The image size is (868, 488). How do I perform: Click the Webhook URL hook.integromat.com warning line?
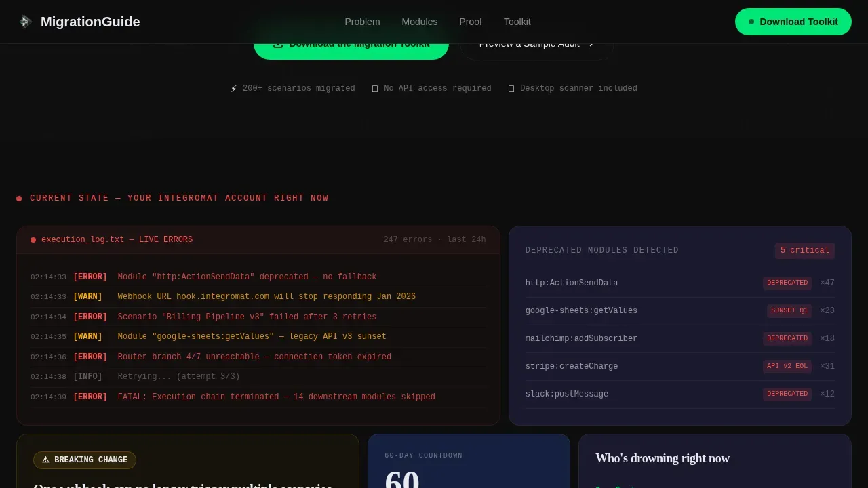coord(258,297)
